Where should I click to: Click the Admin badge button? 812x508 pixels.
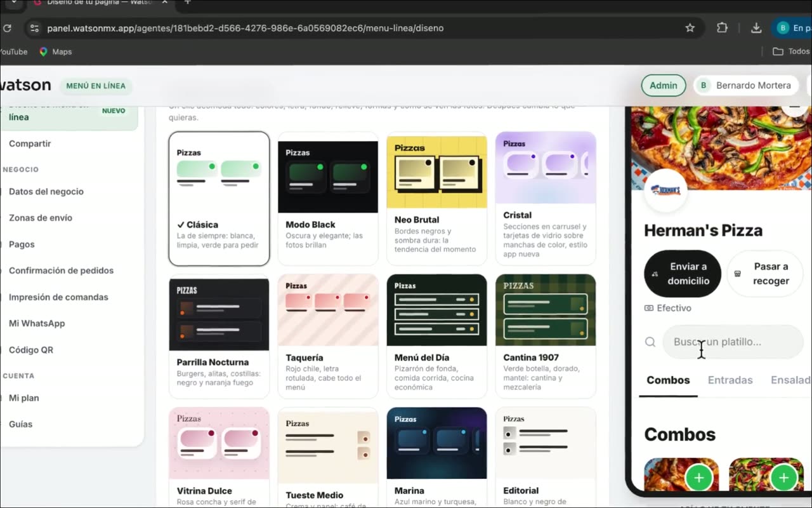(664, 86)
